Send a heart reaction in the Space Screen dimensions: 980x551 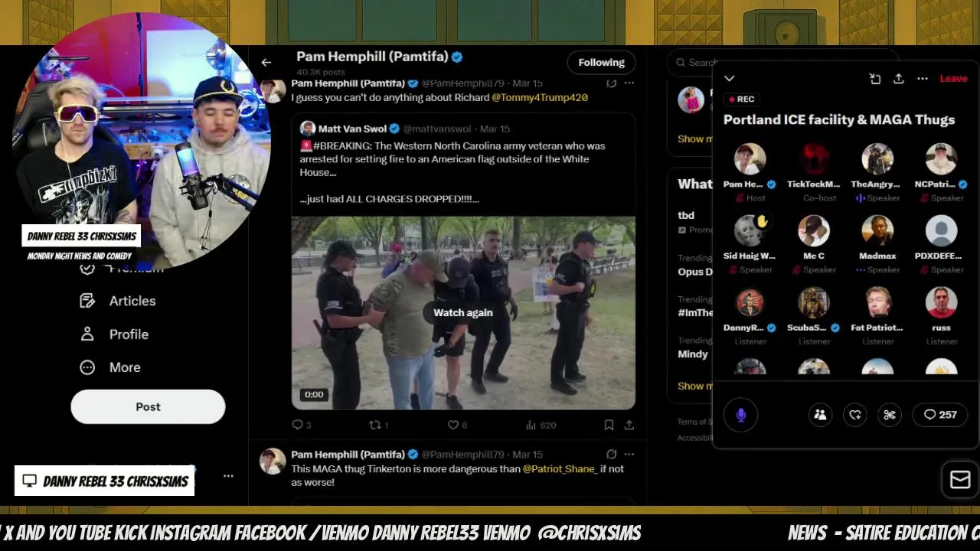click(x=855, y=415)
